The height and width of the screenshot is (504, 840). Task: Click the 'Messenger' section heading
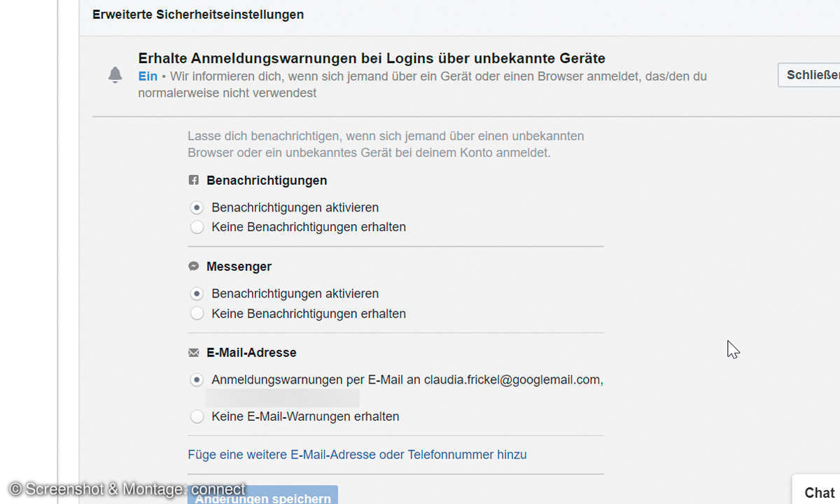pyautogui.click(x=239, y=267)
